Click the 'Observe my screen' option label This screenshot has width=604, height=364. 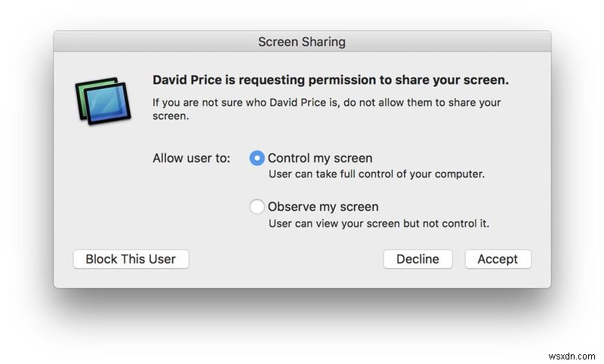pos(323,207)
